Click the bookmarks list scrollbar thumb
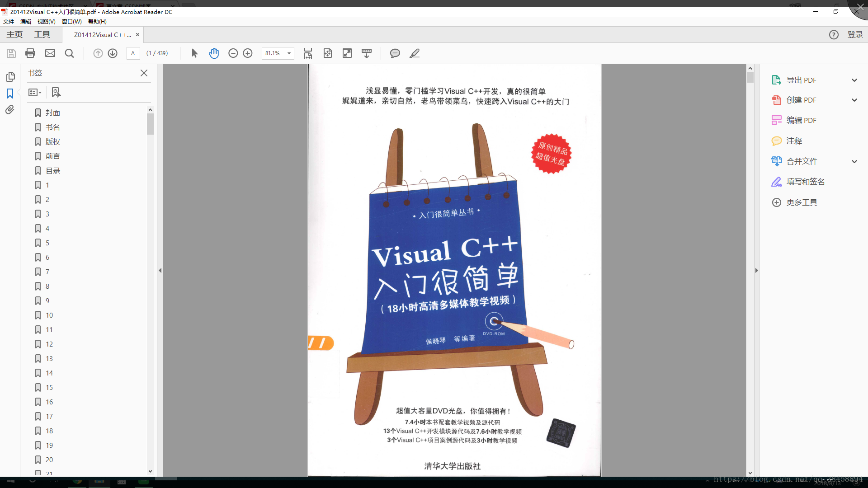Image resolution: width=868 pixels, height=488 pixels. click(x=150, y=124)
